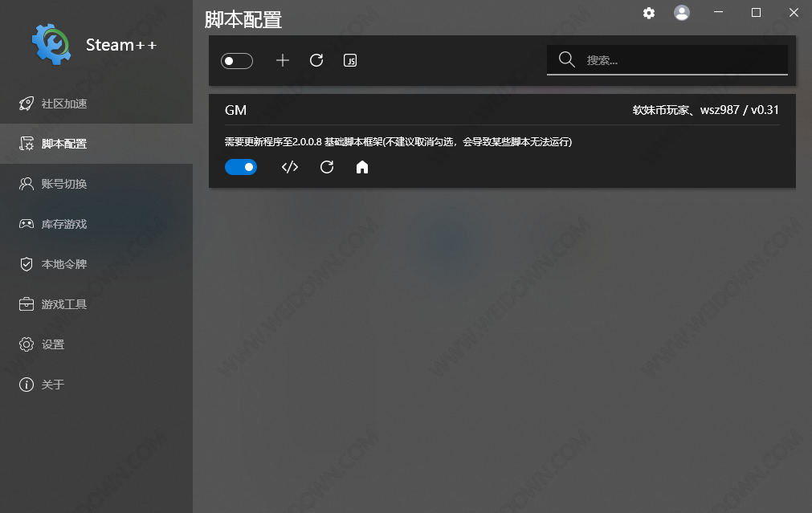Click the user account avatar icon
This screenshot has height=513, width=812.
pyautogui.click(x=682, y=13)
